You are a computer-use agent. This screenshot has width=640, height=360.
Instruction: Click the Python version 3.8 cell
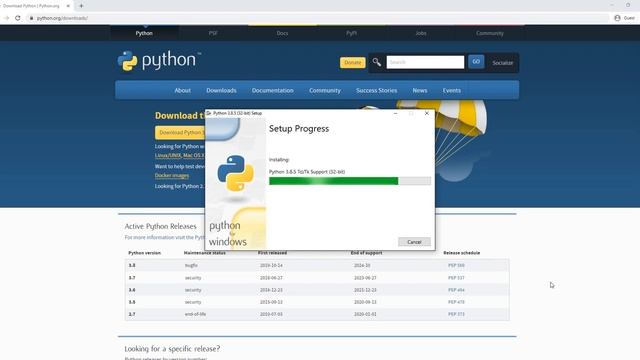(x=132, y=265)
